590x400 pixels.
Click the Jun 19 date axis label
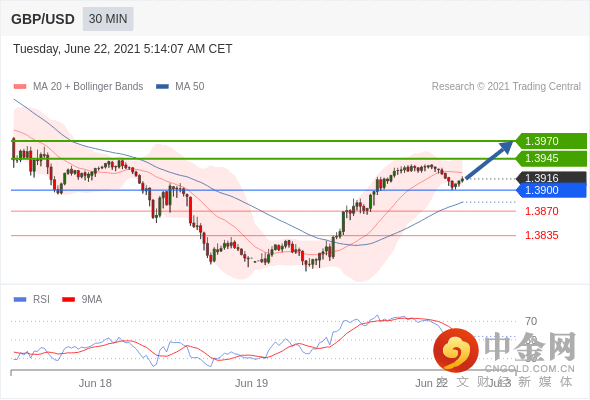pyautogui.click(x=251, y=383)
